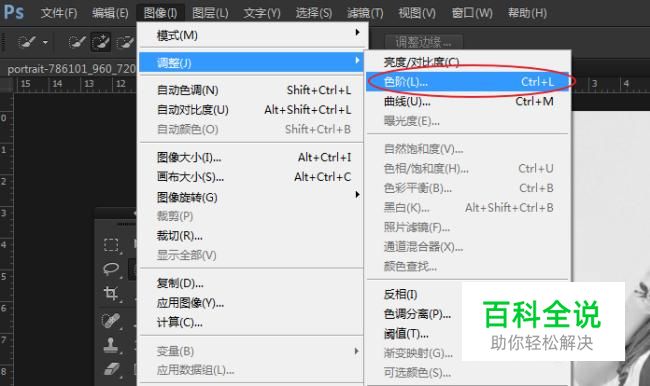This screenshot has height=386, width=650.
Task: Choose 自然饱和度(V) in the submenu
Action: [468, 148]
